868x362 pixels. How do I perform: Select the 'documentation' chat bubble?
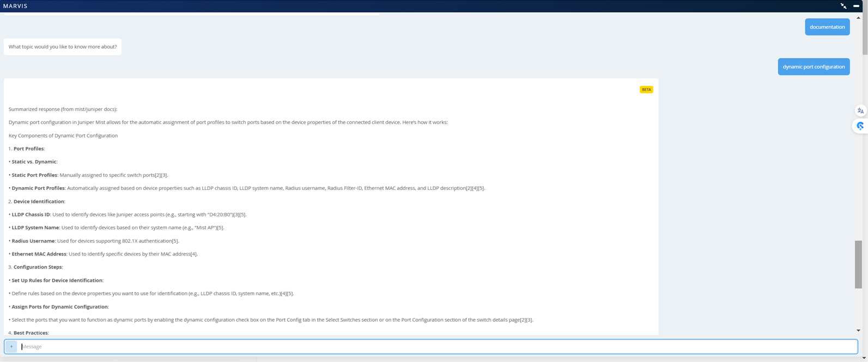click(827, 27)
